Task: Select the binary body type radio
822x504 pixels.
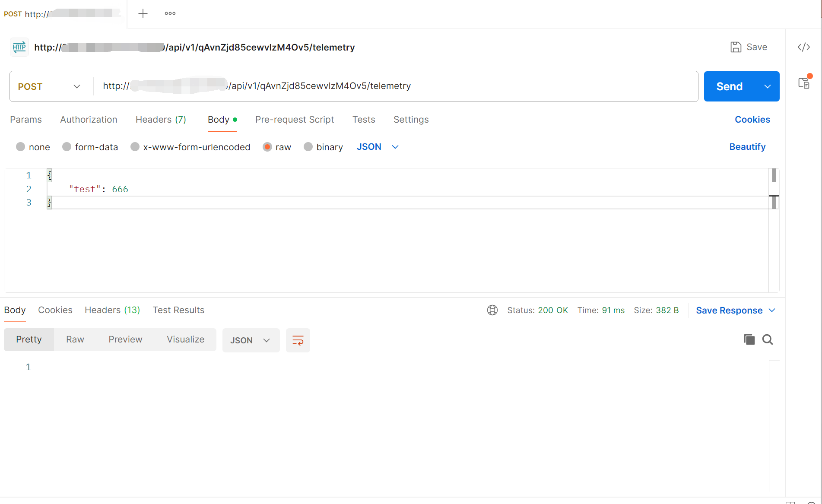Action: click(x=308, y=147)
